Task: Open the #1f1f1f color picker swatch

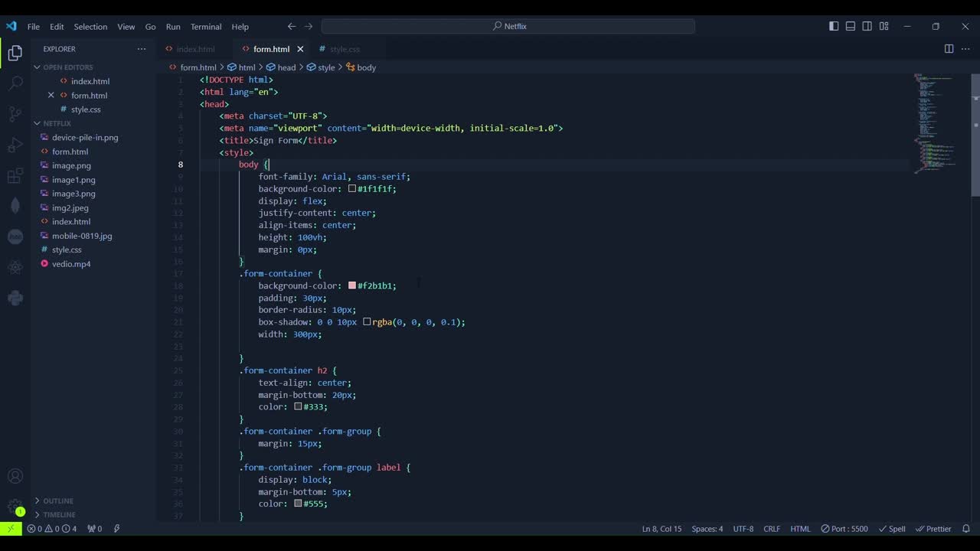Action: [352, 189]
